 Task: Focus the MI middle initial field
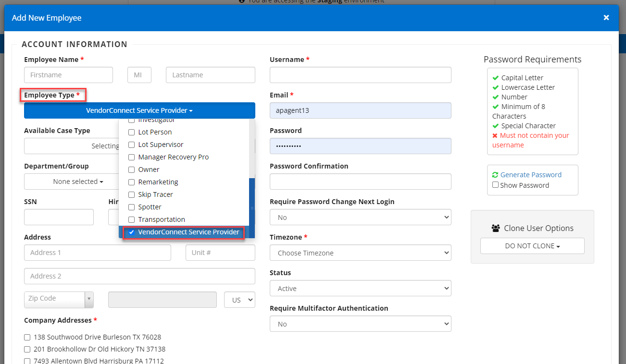(139, 75)
